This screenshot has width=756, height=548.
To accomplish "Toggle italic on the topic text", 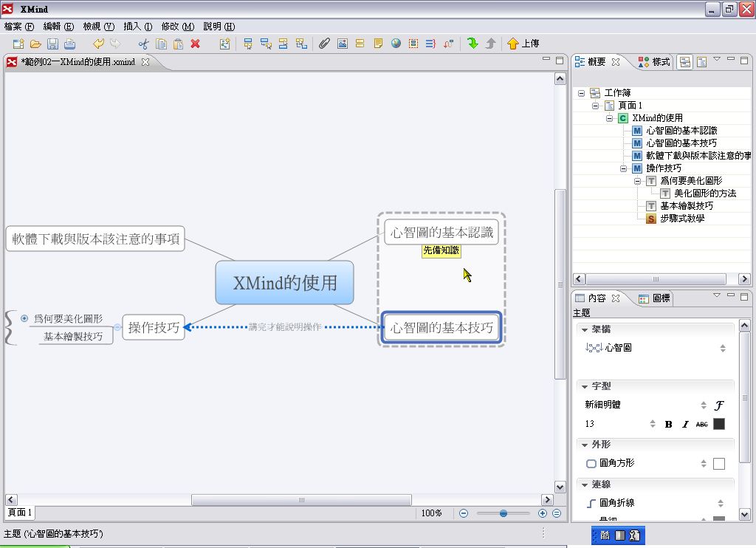I will pos(685,425).
